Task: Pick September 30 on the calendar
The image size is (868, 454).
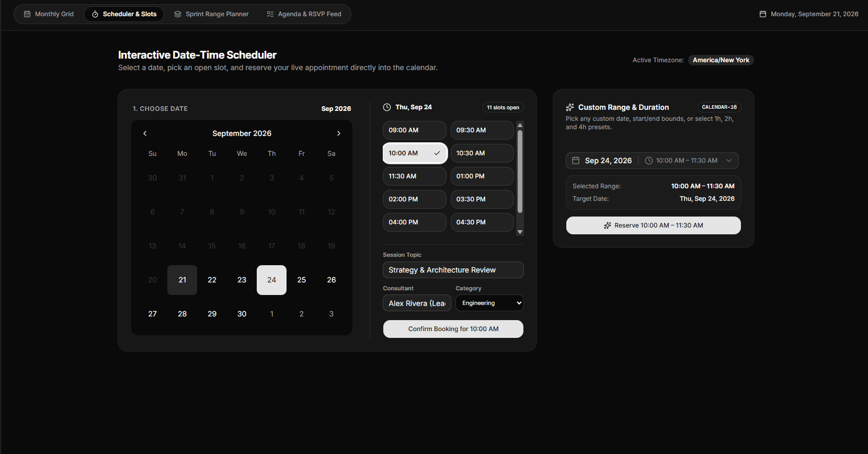Action: (242, 314)
